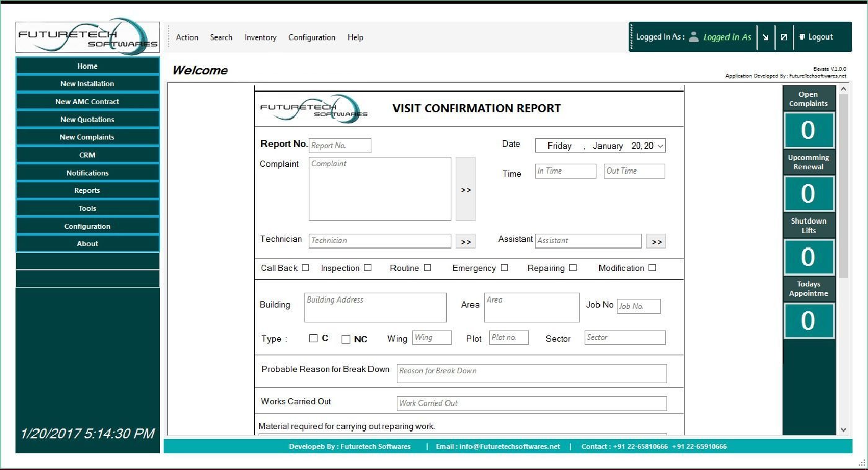The image size is (868, 470).
Task: Focus the Assistant input field
Action: tap(588, 241)
